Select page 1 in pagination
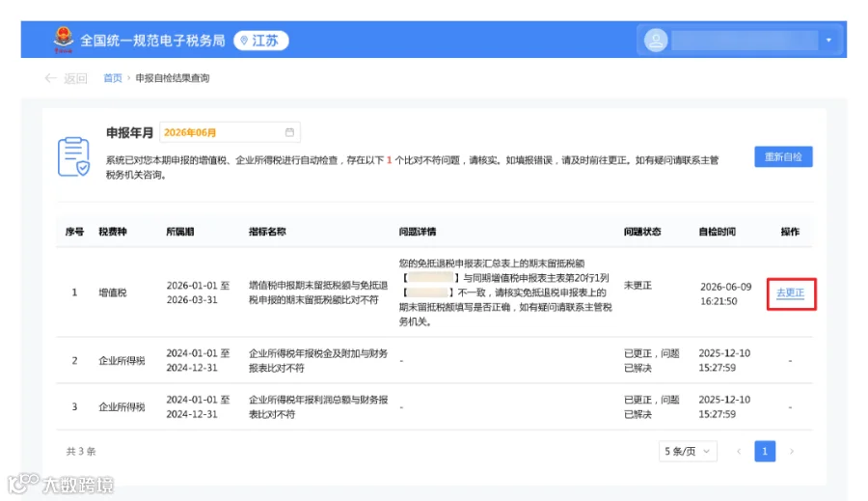Viewport: 868px width, 501px height. click(765, 451)
